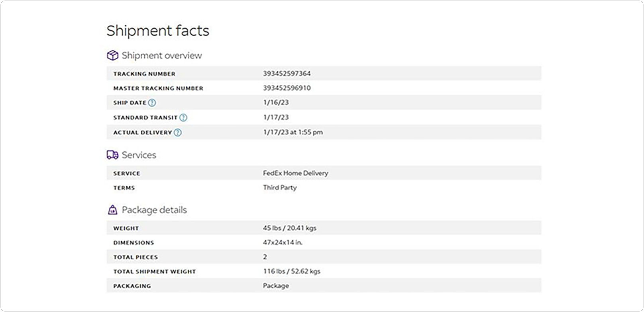Image resolution: width=644 pixels, height=312 pixels.
Task: Click the Third Party terms value
Action: [x=280, y=187]
